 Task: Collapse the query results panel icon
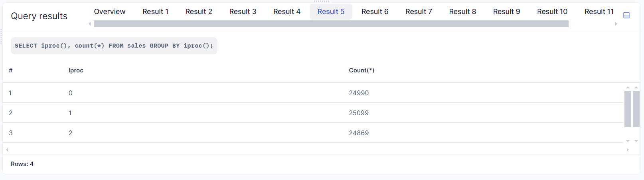(x=626, y=16)
